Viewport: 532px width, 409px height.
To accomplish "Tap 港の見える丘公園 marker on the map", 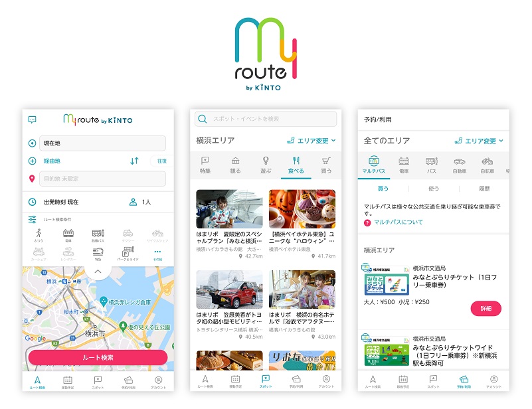I will (x=123, y=326).
